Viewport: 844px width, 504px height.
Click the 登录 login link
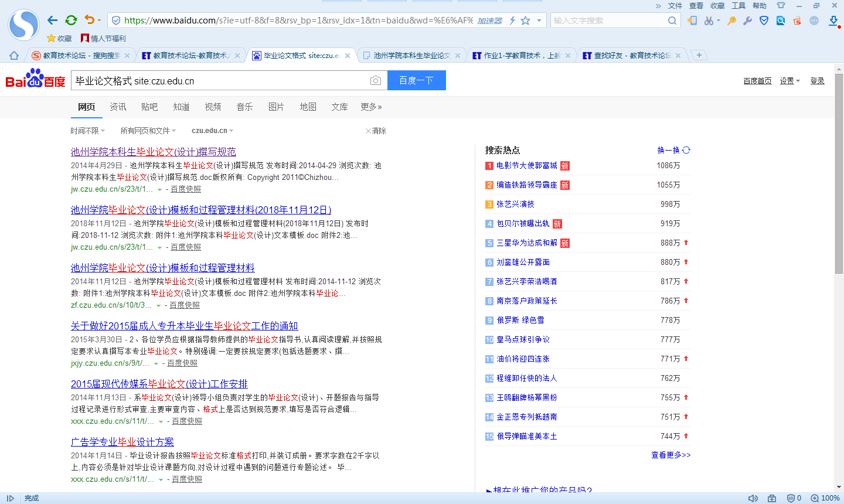pyautogui.click(x=818, y=81)
